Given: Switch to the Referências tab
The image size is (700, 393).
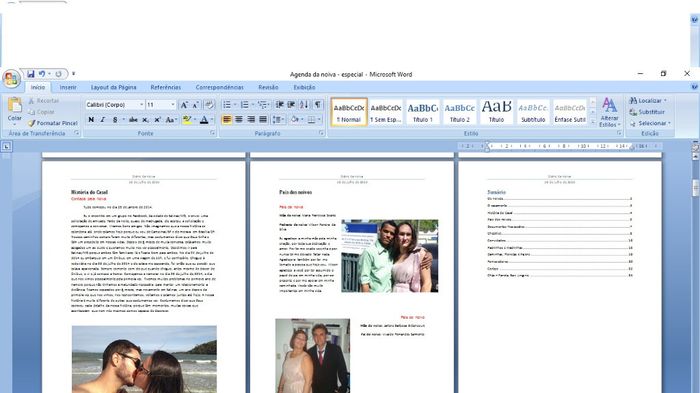Looking at the screenshot, I should [x=166, y=88].
